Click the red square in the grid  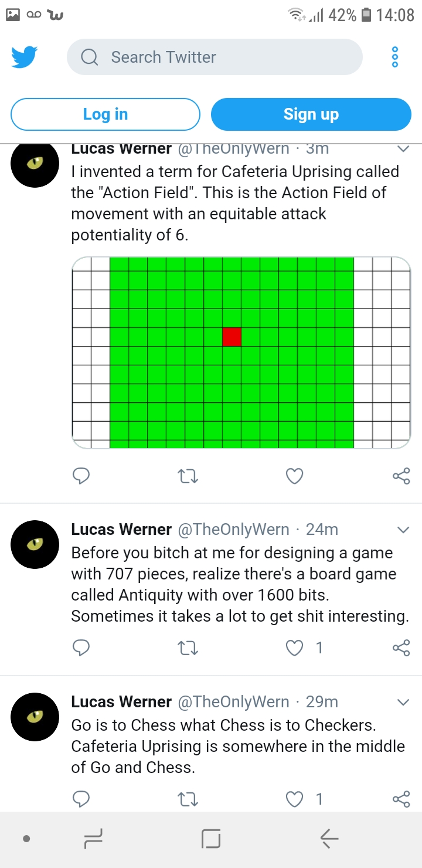[x=232, y=337]
